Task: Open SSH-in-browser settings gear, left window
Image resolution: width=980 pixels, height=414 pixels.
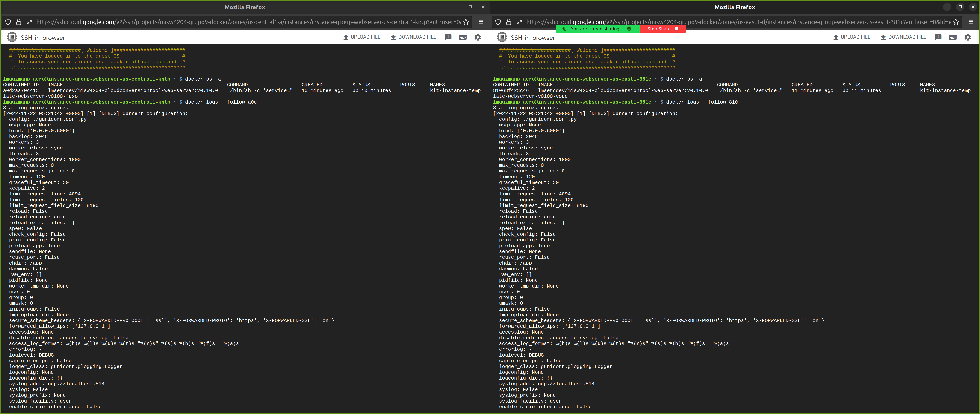Action: click(x=478, y=37)
